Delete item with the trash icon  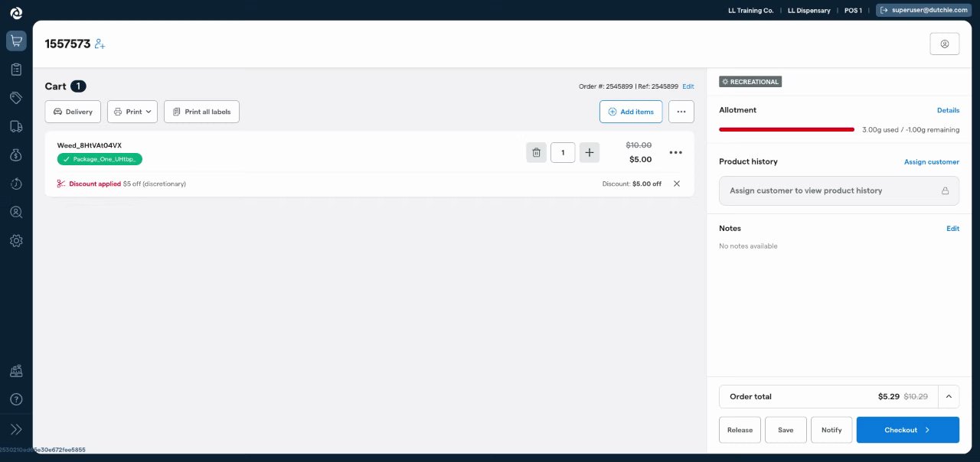[536, 152]
